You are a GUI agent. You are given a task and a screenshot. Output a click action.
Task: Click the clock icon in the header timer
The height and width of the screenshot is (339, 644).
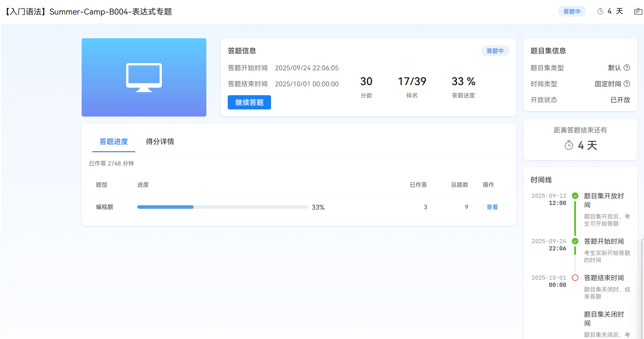pyautogui.click(x=600, y=12)
